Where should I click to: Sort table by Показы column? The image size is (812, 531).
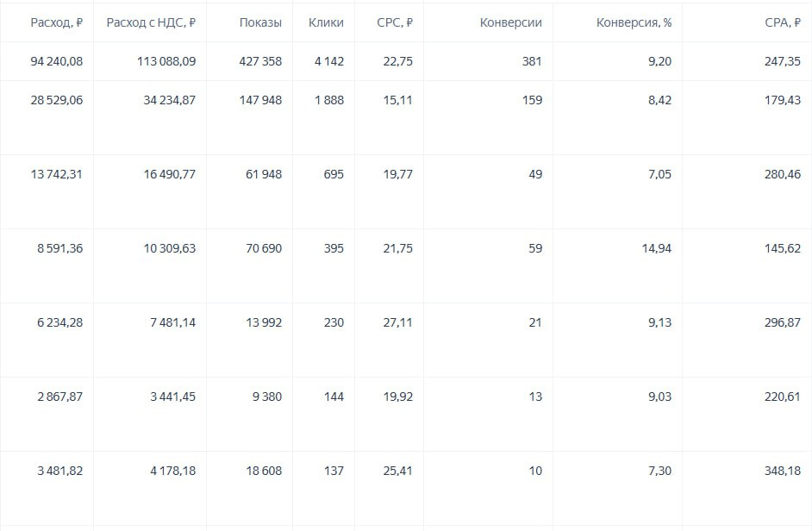click(260, 22)
